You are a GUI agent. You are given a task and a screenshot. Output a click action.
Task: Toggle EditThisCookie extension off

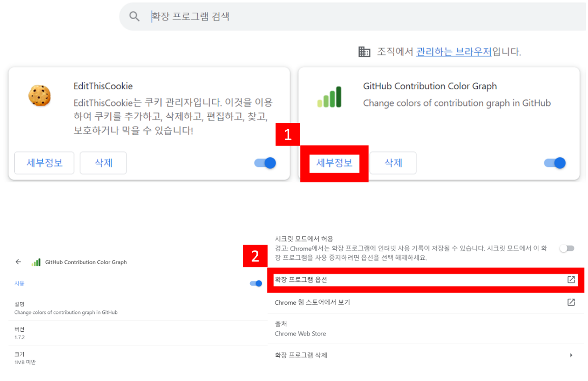click(265, 163)
